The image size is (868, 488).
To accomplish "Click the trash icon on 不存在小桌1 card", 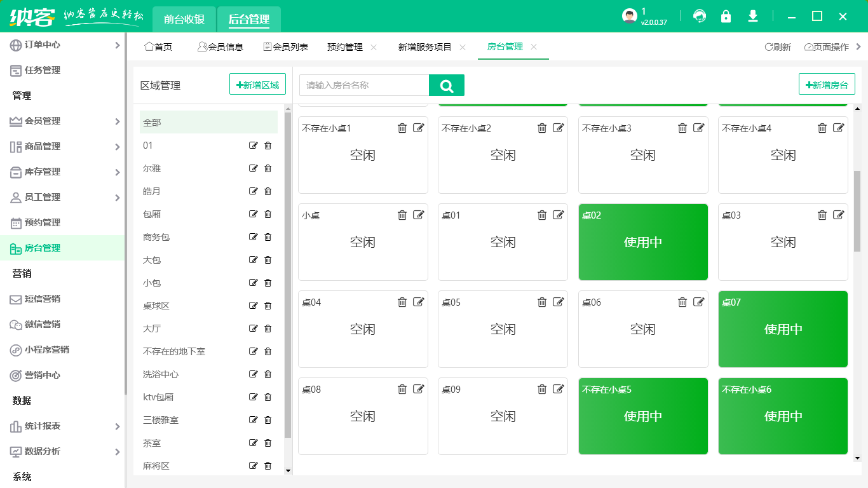I will pos(402,128).
